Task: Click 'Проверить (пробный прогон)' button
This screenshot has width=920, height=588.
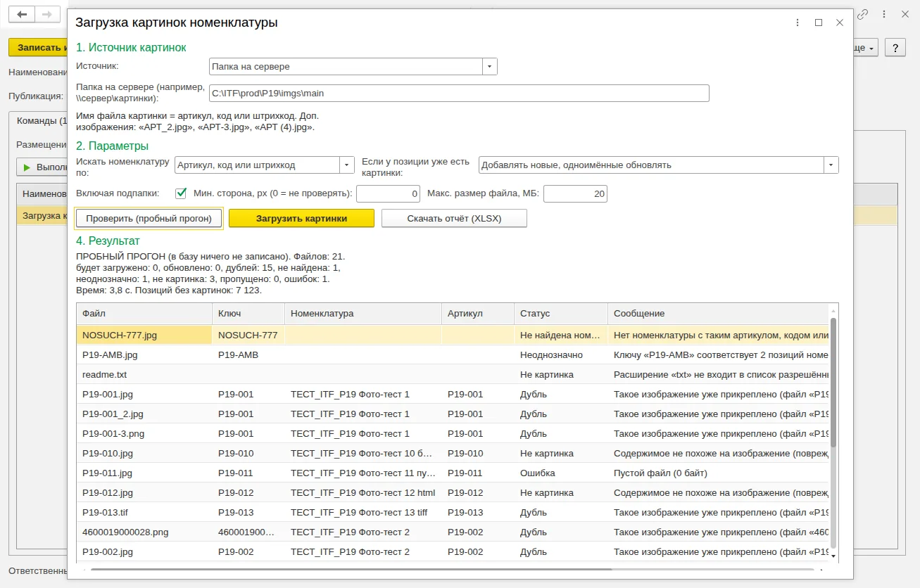Action: pyautogui.click(x=149, y=219)
